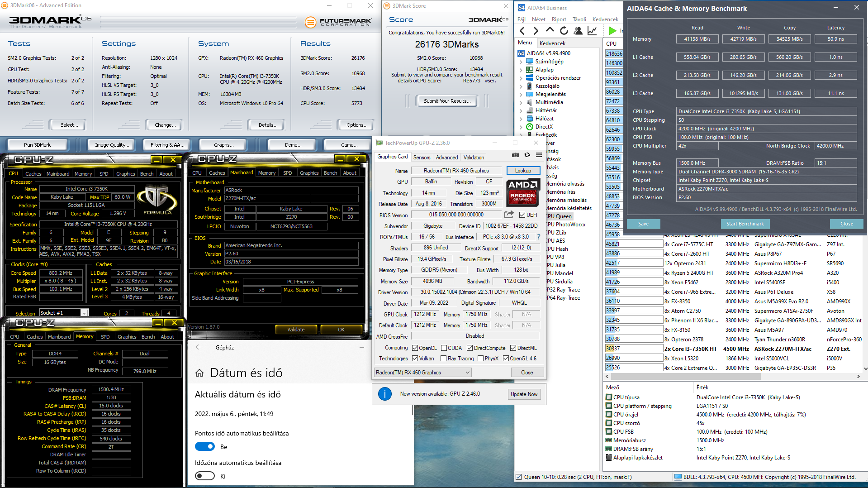The height and width of the screenshot is (488, 868).
Task: Expand Számítógép tree node
Action: (521, 62)
